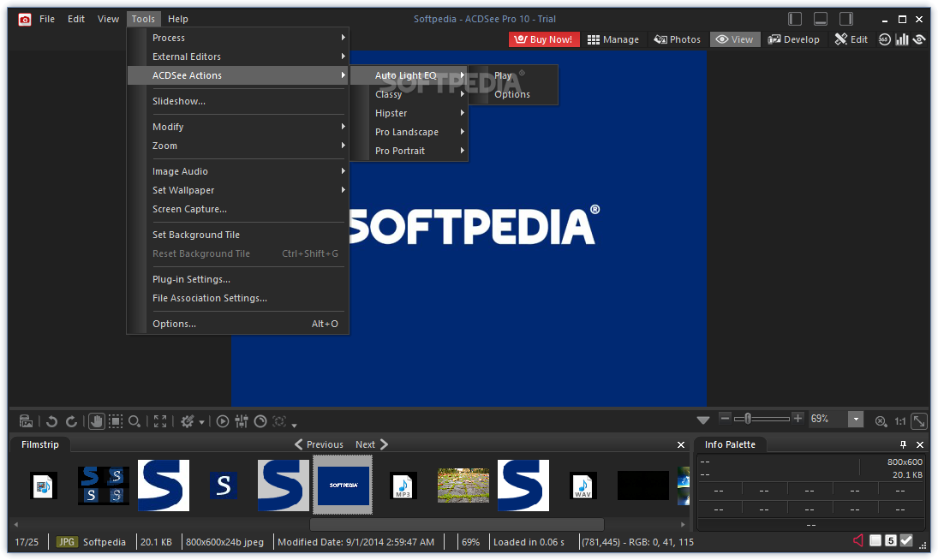The height and width of the screenshot is (560, 938).
Task: Open the 365 mode icon
Action: click(x=884, y=39)
